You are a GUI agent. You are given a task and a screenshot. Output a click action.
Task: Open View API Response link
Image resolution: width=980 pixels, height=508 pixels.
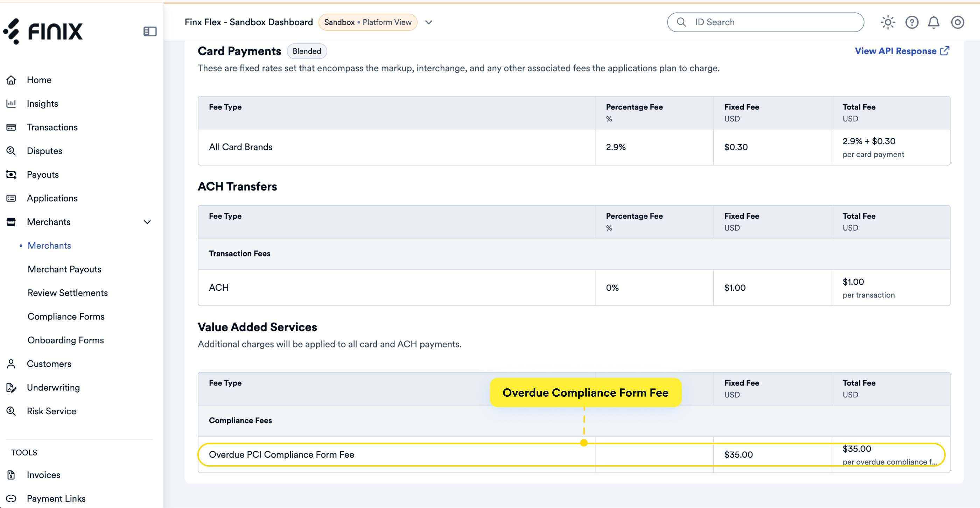902,51
